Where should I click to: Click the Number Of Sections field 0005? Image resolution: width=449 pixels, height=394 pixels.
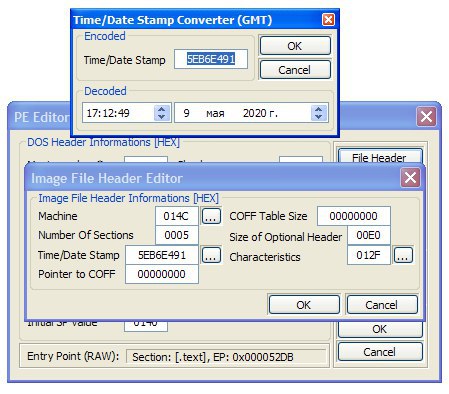(x=177, y=235)
